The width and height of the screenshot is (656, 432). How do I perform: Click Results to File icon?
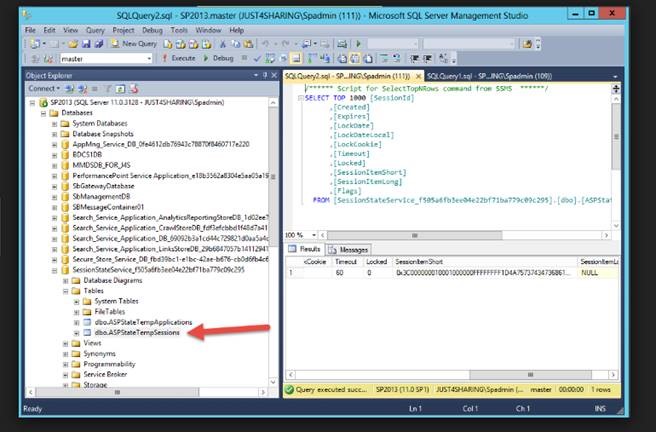coord(368,59)
